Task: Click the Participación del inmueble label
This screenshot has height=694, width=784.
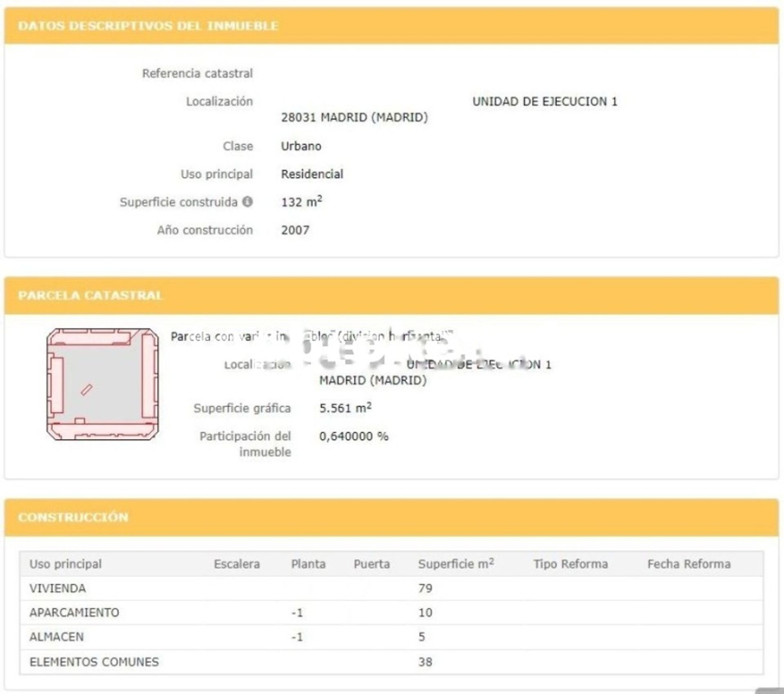Action: coord(245,444)
